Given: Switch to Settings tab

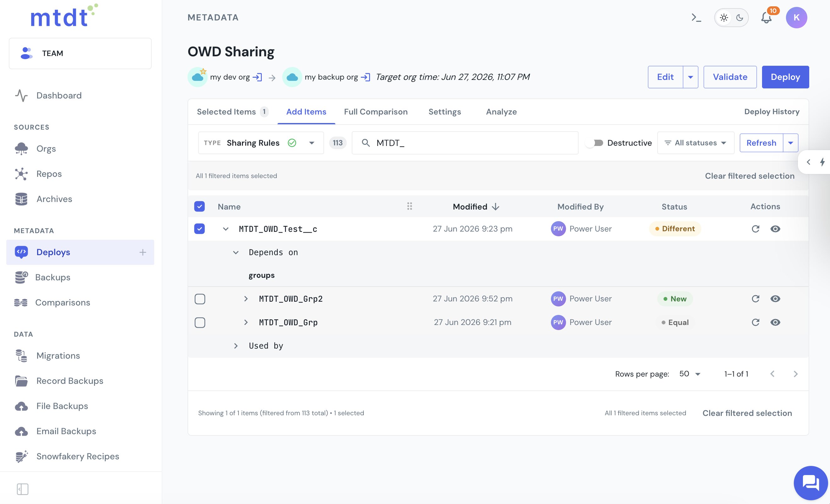Looking at the screenshot, I should click(445, 111).
